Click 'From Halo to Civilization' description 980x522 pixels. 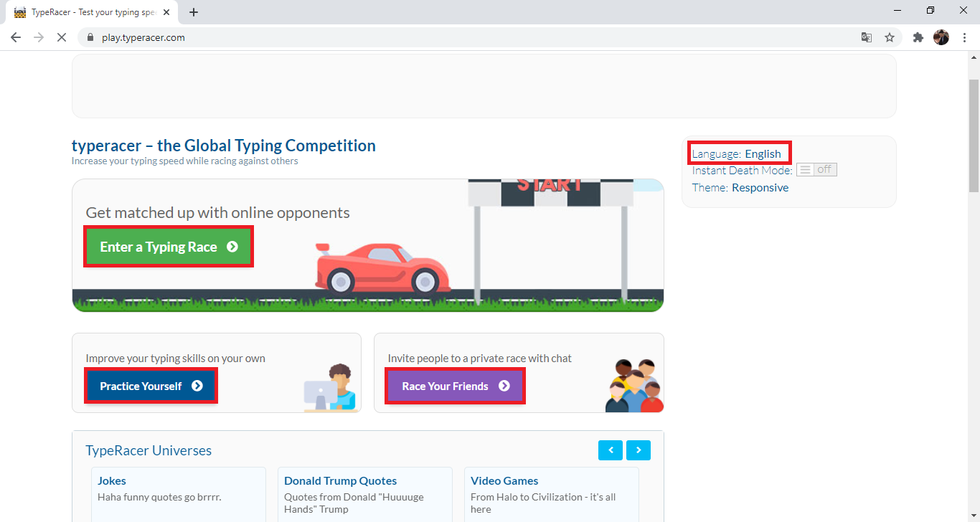(543, 503)
